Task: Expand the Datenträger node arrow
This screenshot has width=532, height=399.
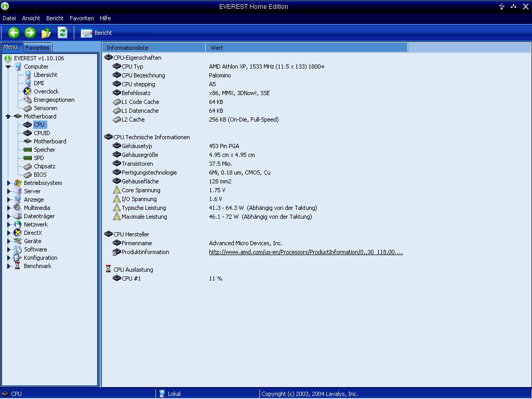Action: 9,217
